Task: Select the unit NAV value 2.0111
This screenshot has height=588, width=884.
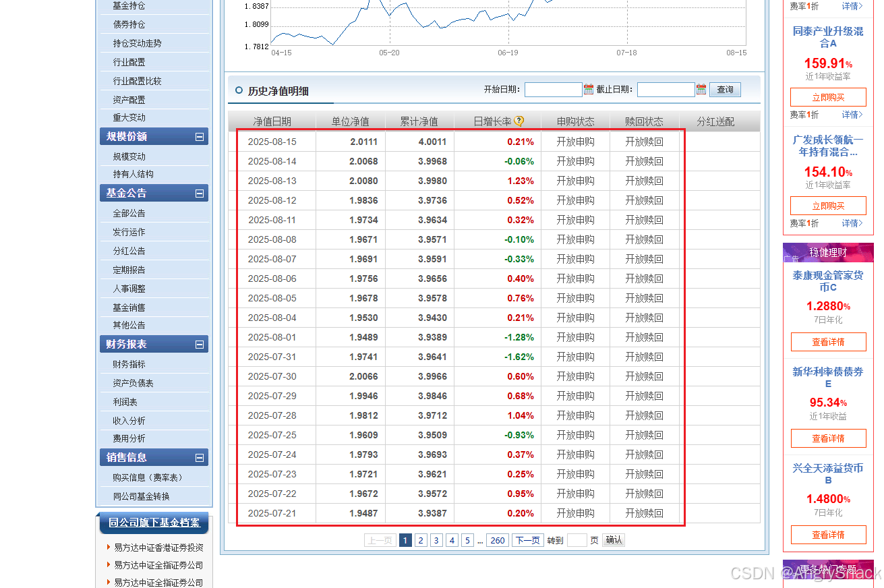Action: point(364,142)
